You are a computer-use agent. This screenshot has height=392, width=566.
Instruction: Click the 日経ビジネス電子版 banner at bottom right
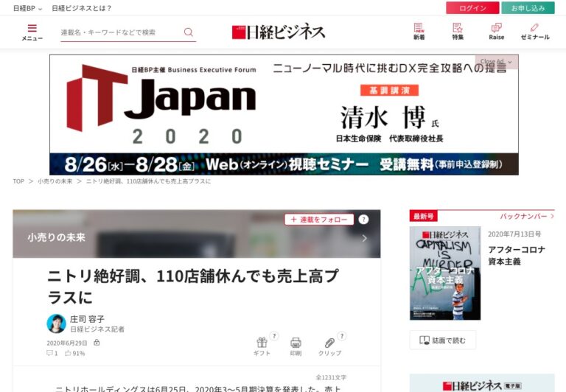(x=482, y=383)
